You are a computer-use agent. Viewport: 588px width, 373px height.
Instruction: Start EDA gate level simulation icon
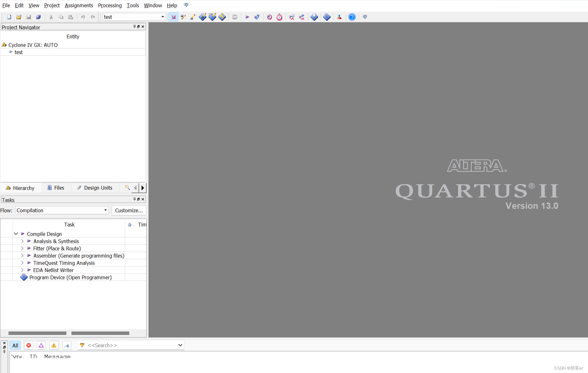pyautogui.click(x=302, y=17)
